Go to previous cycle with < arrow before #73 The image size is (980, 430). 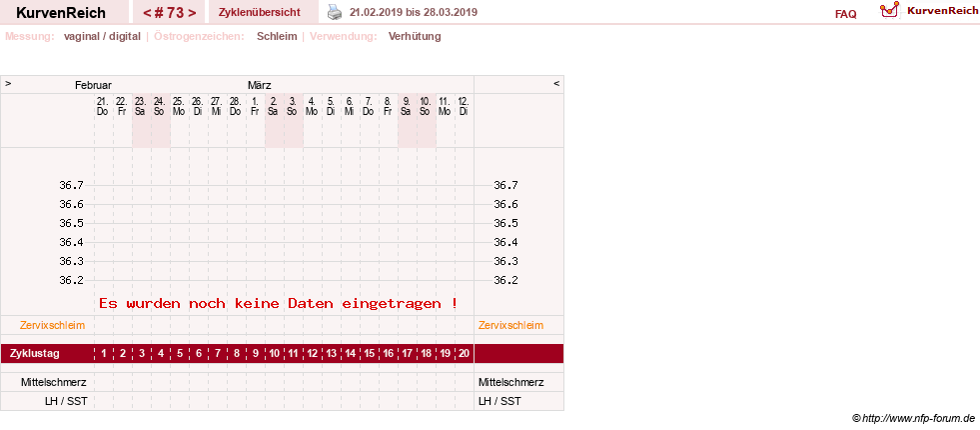pyautogui.click(x=146, y=13)
